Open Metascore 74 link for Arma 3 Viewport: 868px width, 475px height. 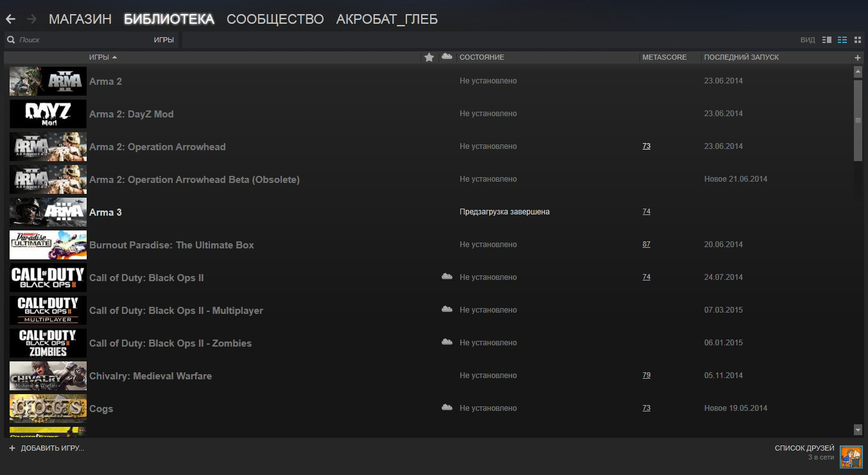(x=647, y=212)
